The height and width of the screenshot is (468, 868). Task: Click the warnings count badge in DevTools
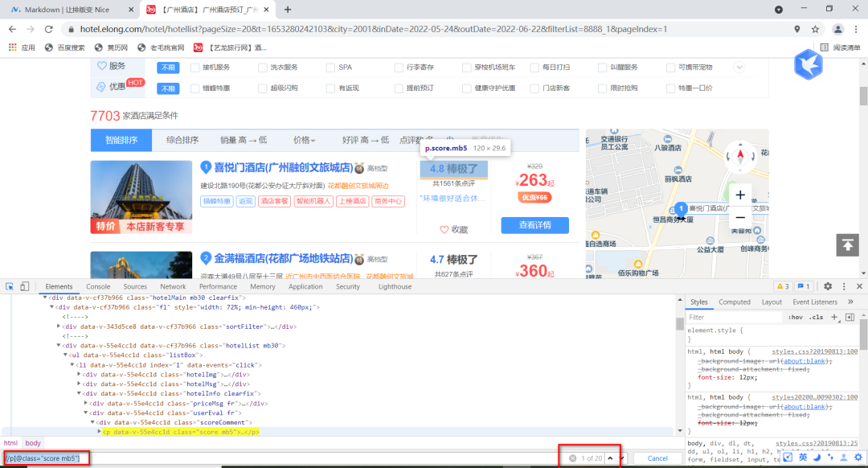coord(783,286)
